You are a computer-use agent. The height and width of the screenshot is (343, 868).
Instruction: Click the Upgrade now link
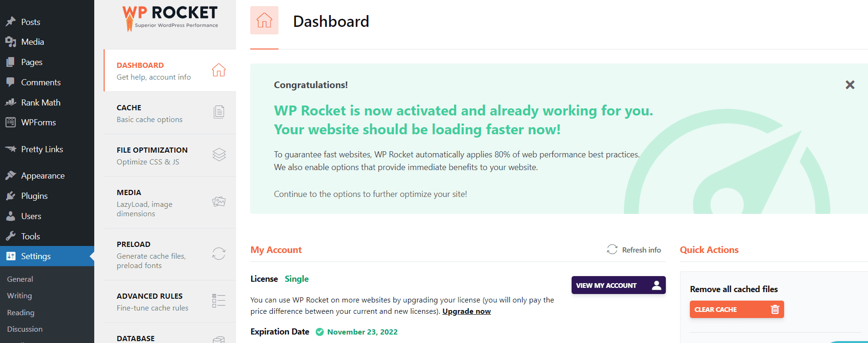[x=466, y=311]
